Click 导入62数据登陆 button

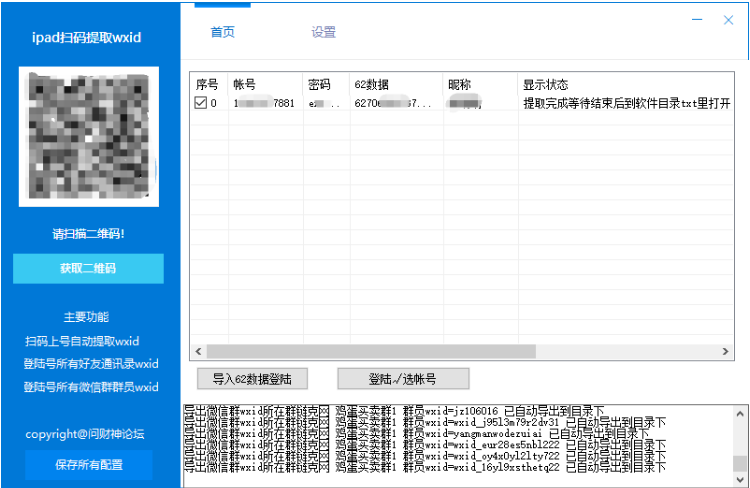click(252, 379)
